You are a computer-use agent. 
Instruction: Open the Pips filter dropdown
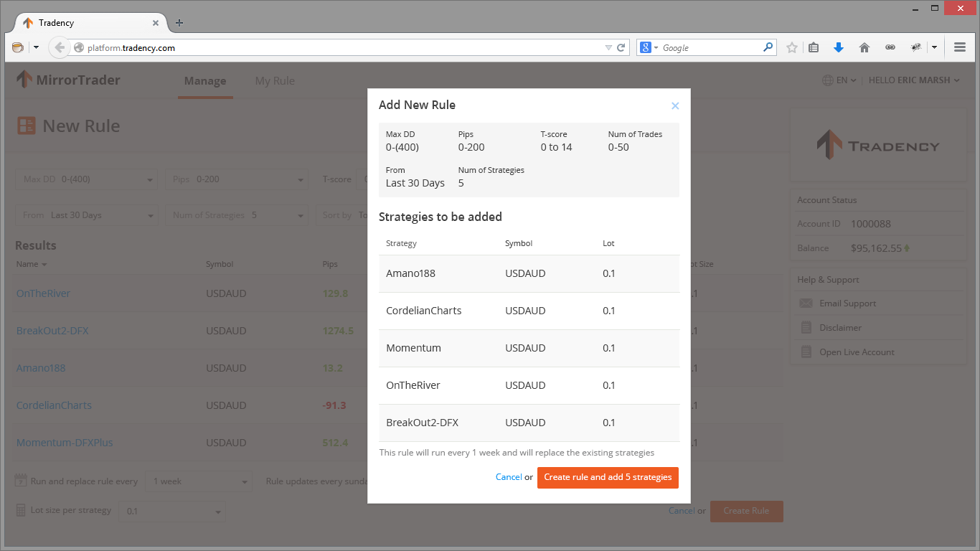coord(237,179)
